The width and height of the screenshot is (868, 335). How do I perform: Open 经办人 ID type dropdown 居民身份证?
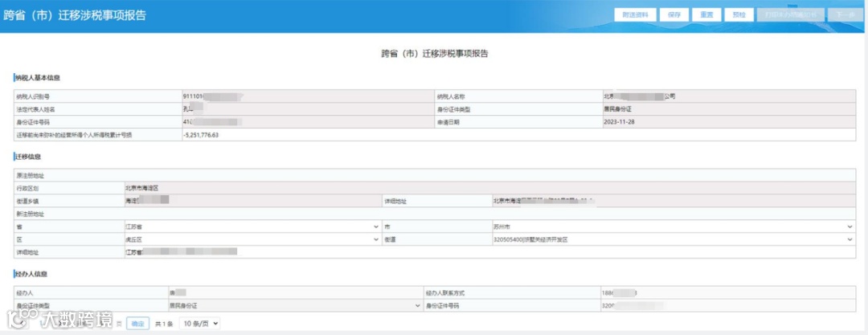point(295,305)
